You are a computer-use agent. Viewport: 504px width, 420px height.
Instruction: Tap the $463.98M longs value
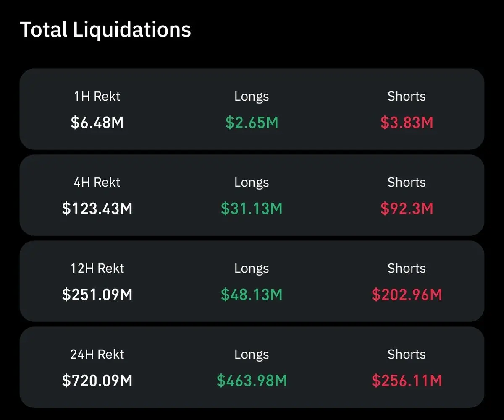click(252, 381)
